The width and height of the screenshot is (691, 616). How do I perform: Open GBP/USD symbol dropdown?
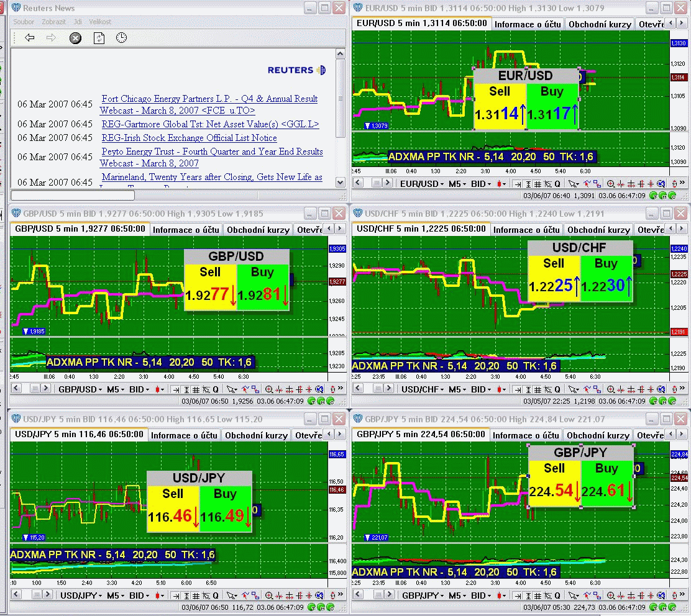point(80,389)
